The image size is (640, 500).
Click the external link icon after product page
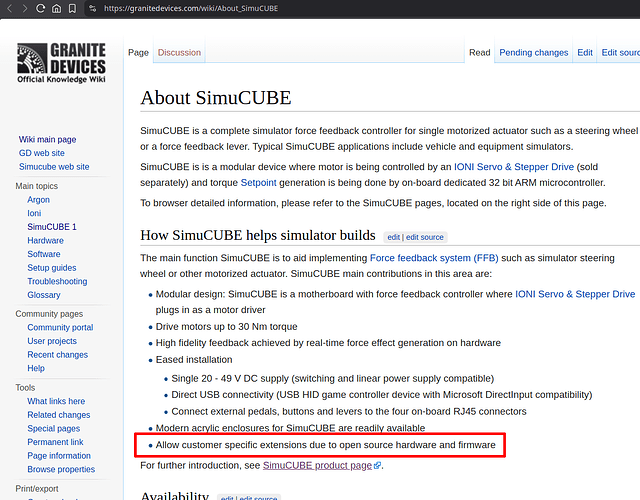pos(378,465)
